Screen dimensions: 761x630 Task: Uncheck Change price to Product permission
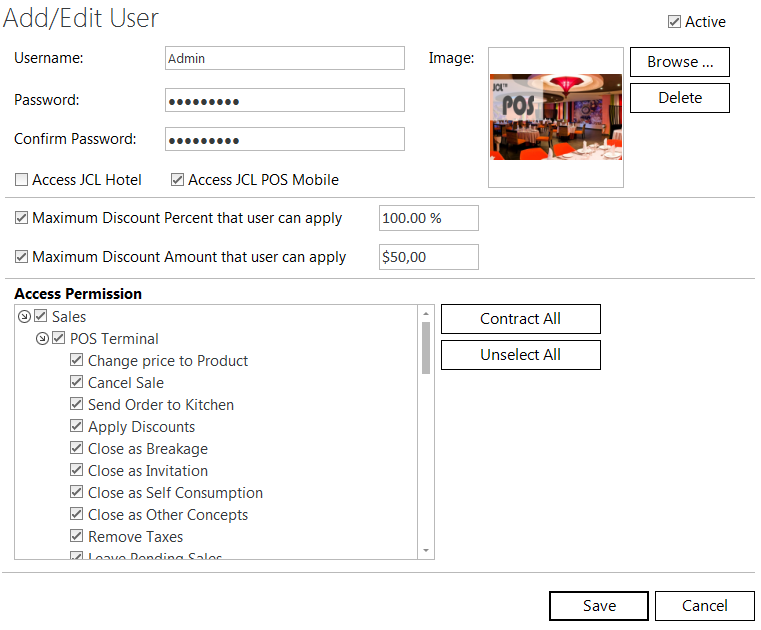[77, 361]
